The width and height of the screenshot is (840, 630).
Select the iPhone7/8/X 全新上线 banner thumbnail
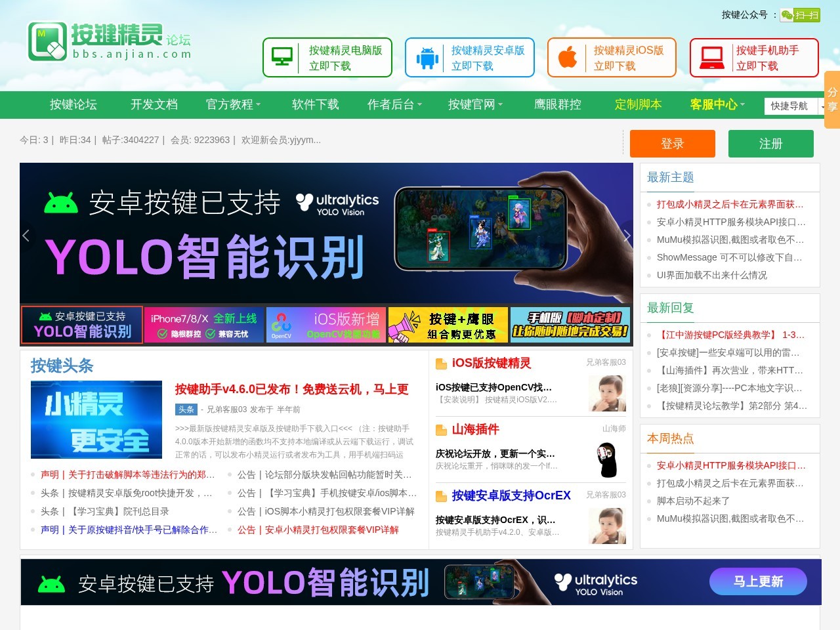tap(204, 325)
